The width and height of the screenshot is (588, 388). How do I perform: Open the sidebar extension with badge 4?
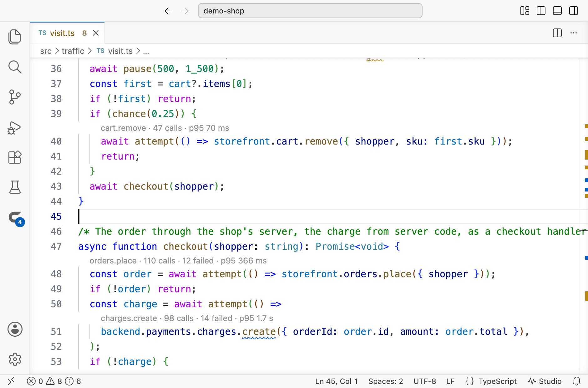pyautogui.click(x=16, y=218)
